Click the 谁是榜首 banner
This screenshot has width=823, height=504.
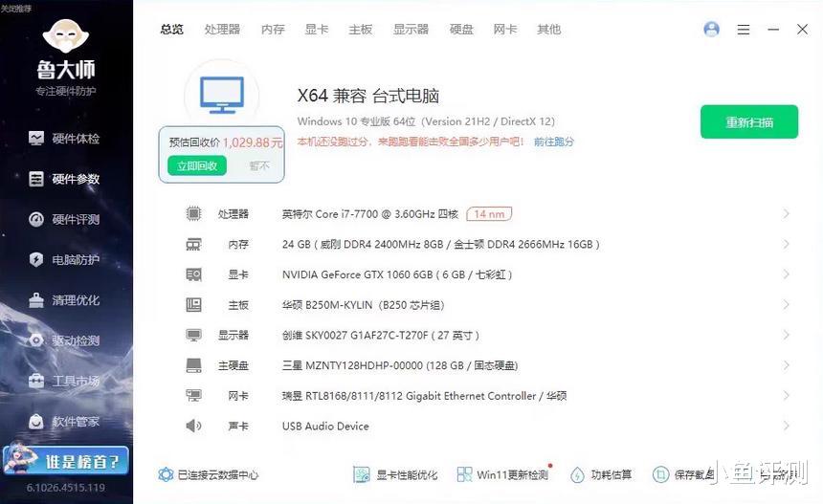[x=66, y=460]
